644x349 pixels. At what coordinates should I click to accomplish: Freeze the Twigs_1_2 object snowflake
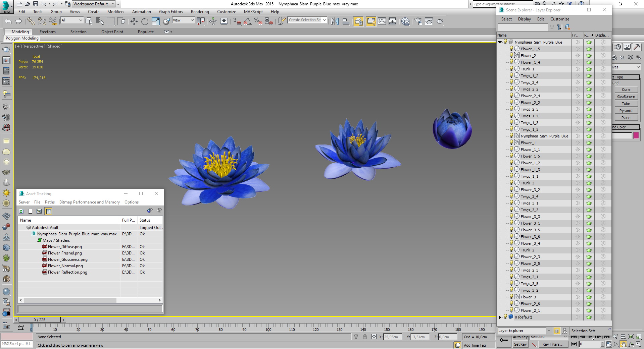[x=578, y=76]
